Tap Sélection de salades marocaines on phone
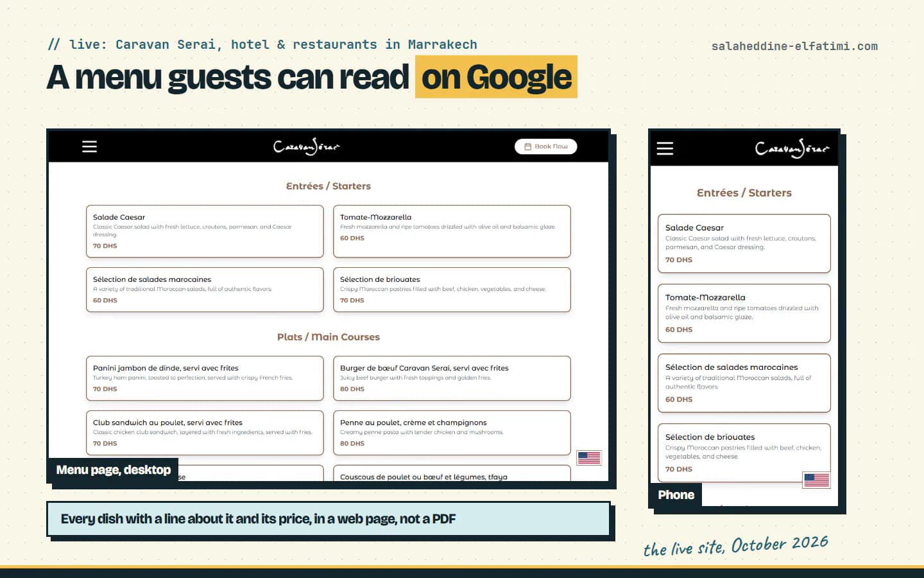Viewport: 924px width, 578px height. click(744, 383)
